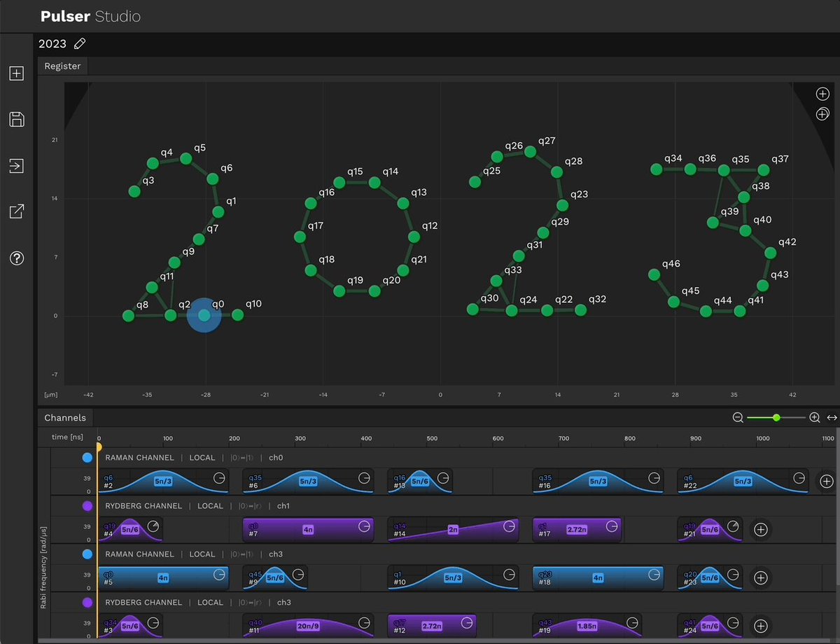The image size is (840, 644).
Task: Click the export external-arrow icon in sidebar
Action: pos(17,211)
